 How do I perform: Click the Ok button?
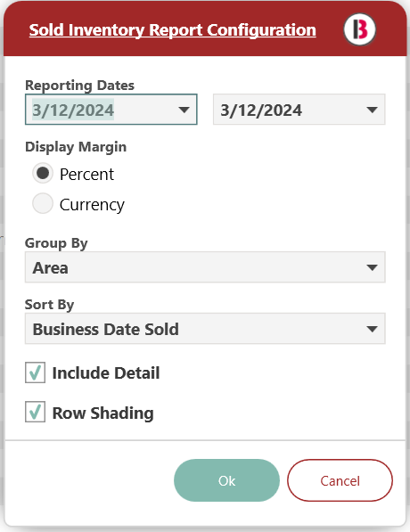click(226, 480)
